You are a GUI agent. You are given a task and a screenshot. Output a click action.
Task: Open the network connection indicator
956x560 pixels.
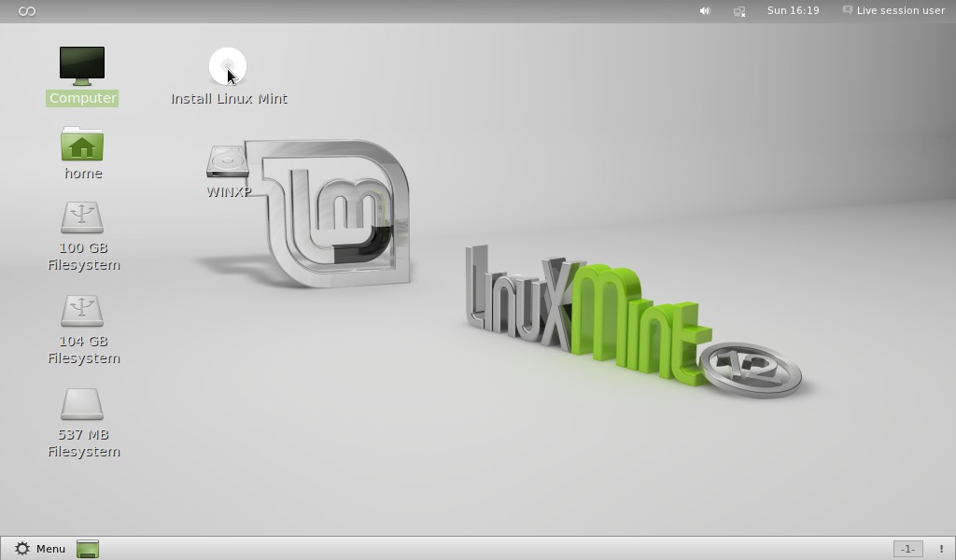click(x=739, y=11)
